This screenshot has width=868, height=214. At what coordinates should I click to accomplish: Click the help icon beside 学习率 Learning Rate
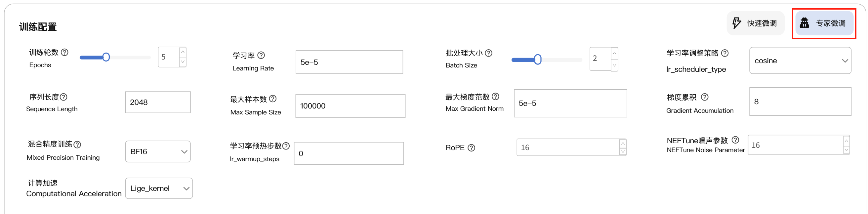(261, 55)
